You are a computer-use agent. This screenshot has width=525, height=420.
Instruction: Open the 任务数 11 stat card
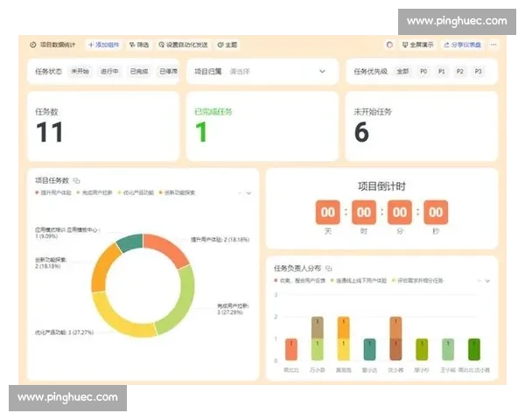click(103, 127)
